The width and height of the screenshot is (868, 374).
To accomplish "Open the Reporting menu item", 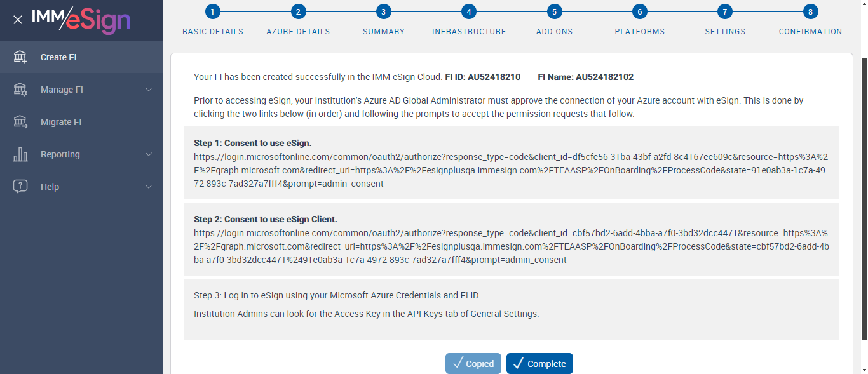I will coord(81,154).
